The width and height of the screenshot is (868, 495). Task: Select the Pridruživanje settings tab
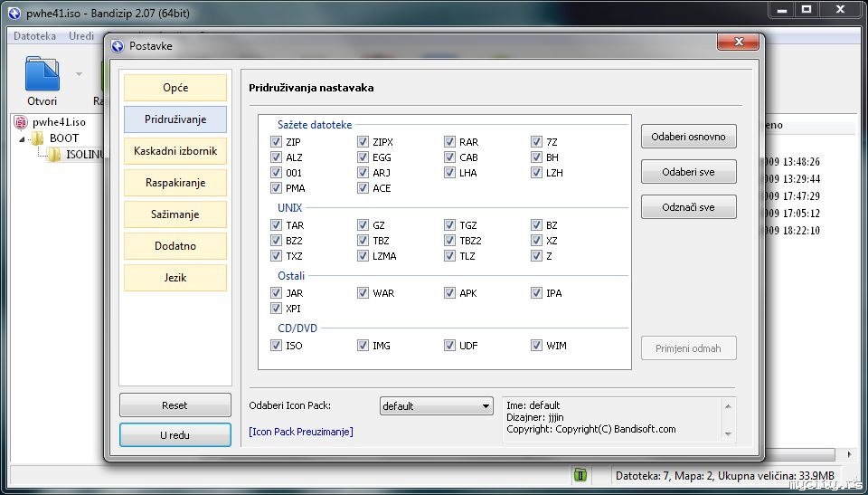pyautogui.click(x=175, y=119)
